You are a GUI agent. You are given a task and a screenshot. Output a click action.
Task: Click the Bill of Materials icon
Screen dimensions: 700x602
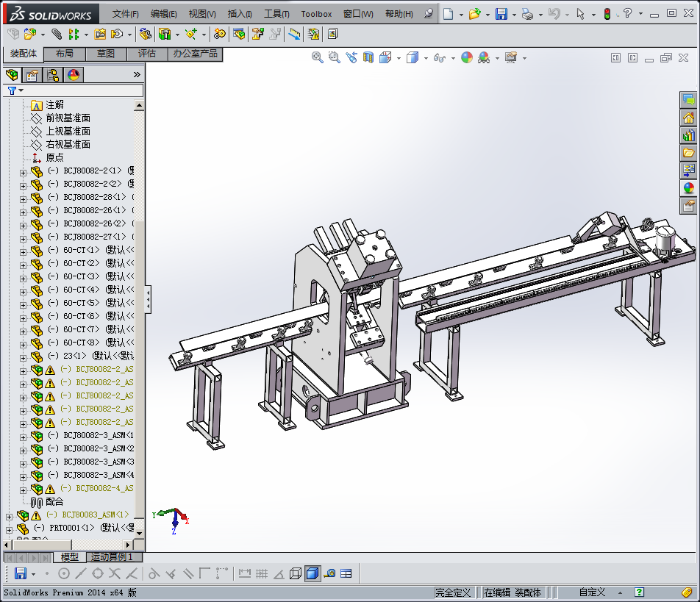click(239, 34)
